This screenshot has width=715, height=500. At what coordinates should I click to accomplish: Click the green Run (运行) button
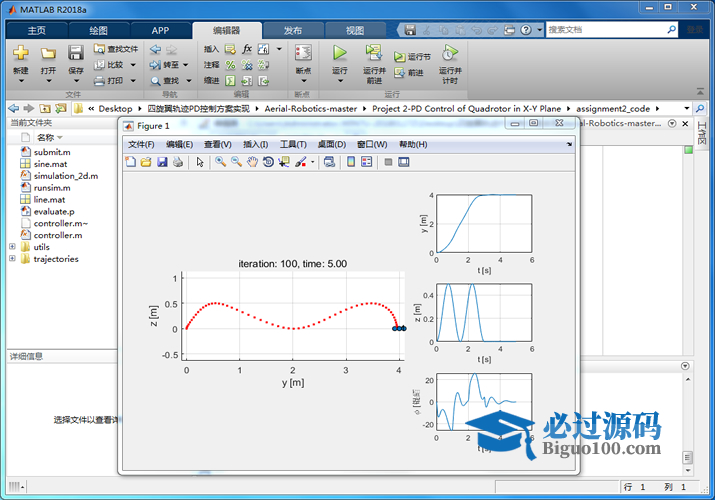339,55
